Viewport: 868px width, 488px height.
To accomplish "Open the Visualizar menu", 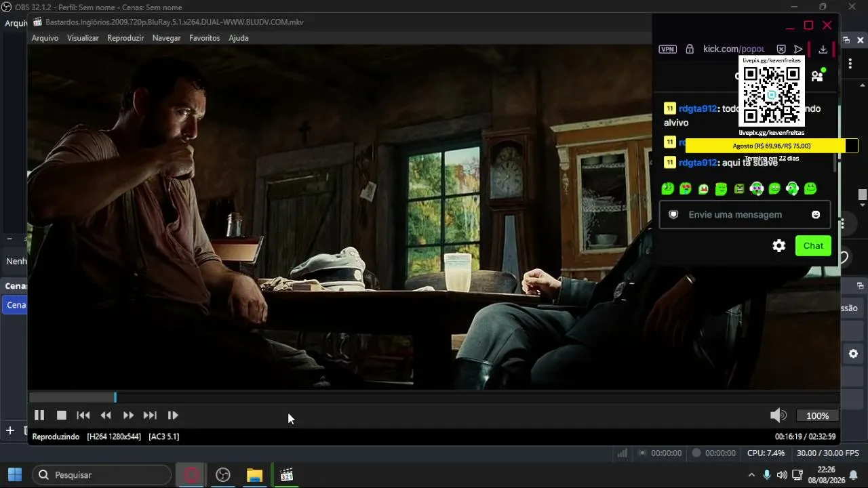I will coord(83,38).
